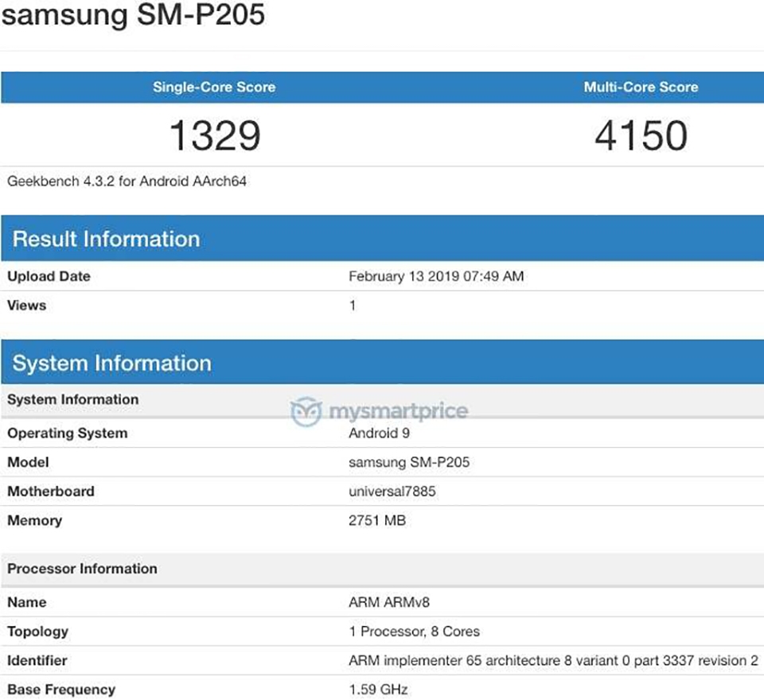Viewport: 764px width, 700px height.
Task: Click the multi-core value 4150
Action: tap(641, 135)
